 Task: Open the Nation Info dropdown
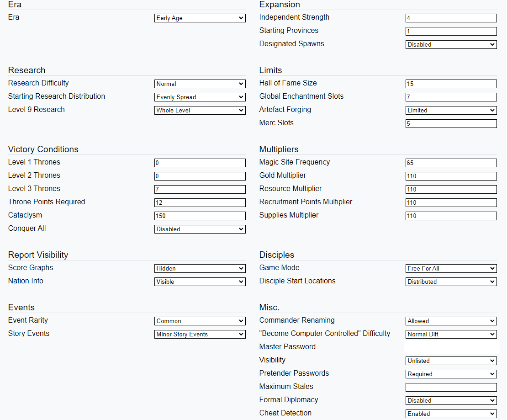click(x=200, y=282)
